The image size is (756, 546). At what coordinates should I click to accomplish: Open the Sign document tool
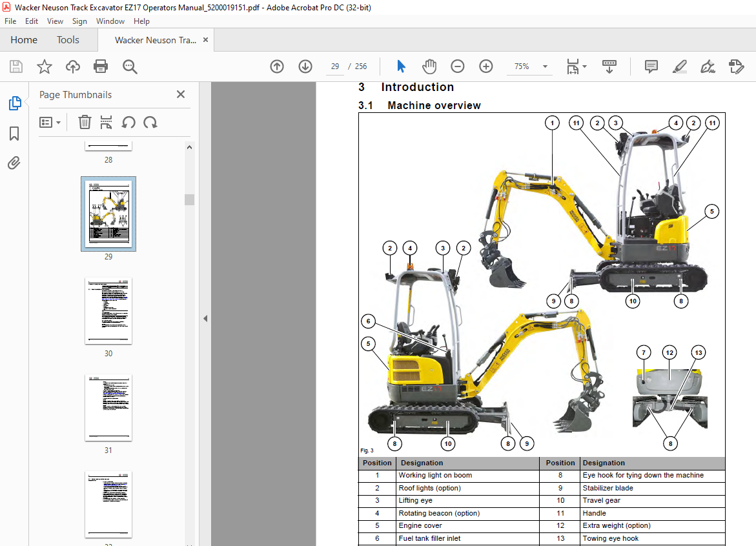tap(708, 66)
